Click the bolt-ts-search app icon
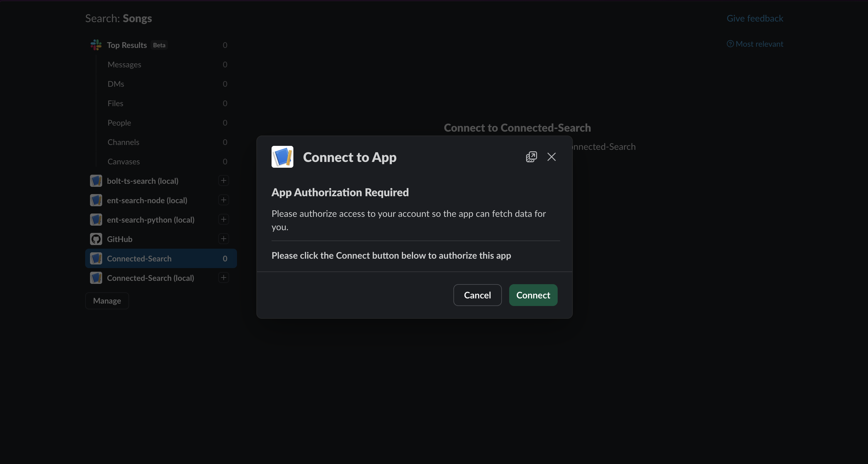This screenshot has width=868, height=464. (x=96, y=181)
